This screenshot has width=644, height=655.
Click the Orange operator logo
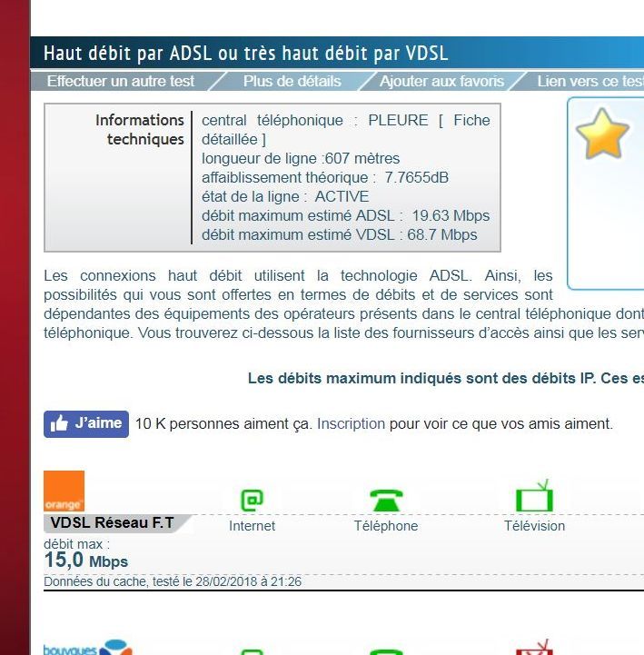tap(64, 491)
